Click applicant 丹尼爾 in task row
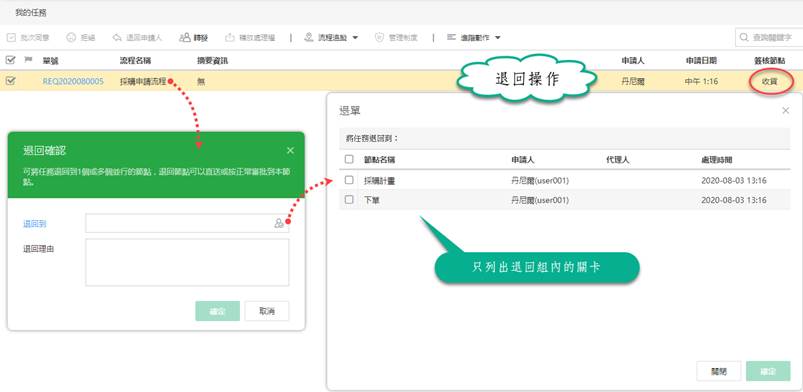The height and width of the screenshot is (392, 803). click(x=633, y=81)
